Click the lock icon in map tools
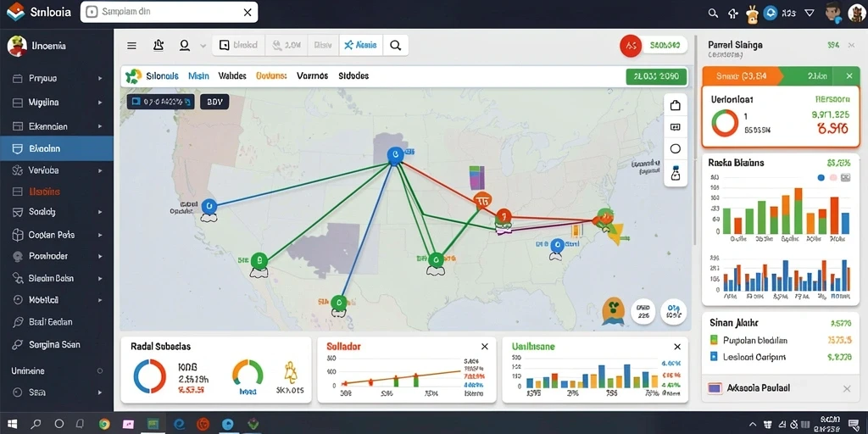 [675, 105]
